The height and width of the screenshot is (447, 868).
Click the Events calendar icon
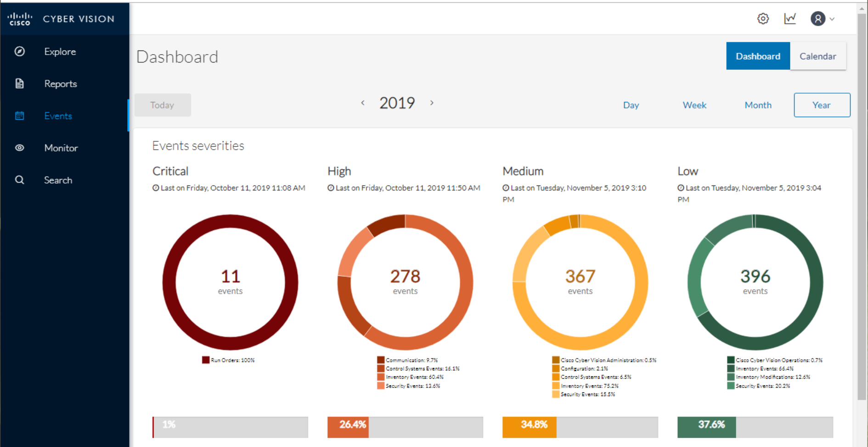19,116
